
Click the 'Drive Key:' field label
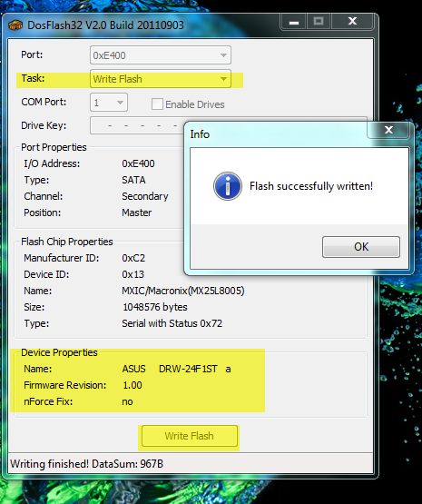(x=44, y=125)
